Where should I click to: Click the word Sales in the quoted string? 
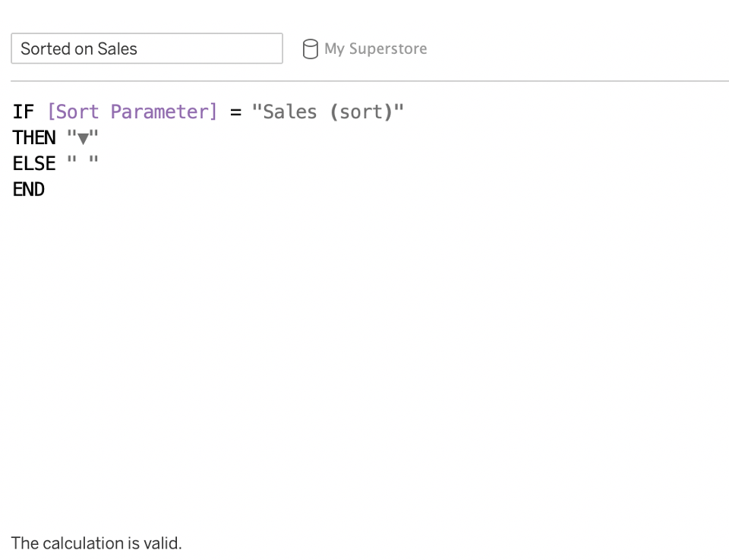tap(289, 112)
